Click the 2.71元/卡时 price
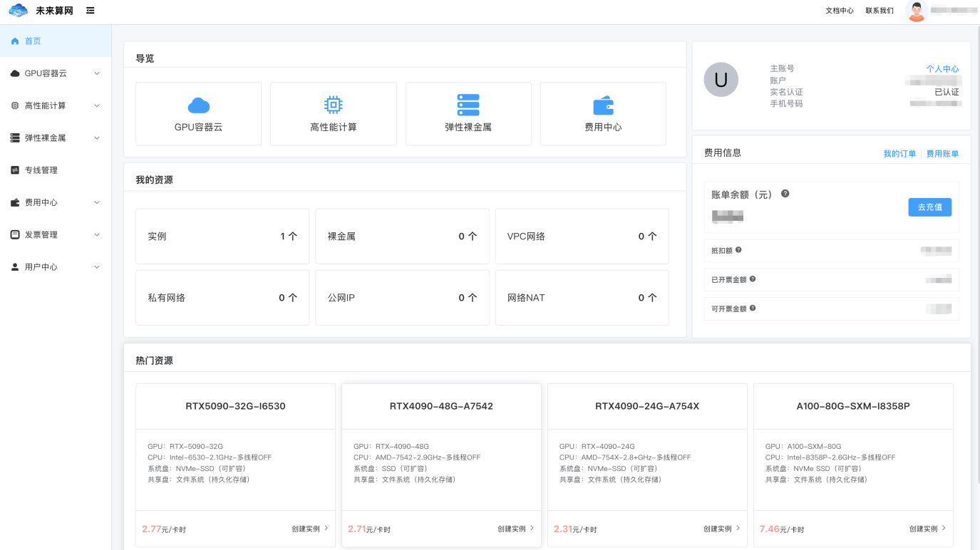 click(370, 529)
